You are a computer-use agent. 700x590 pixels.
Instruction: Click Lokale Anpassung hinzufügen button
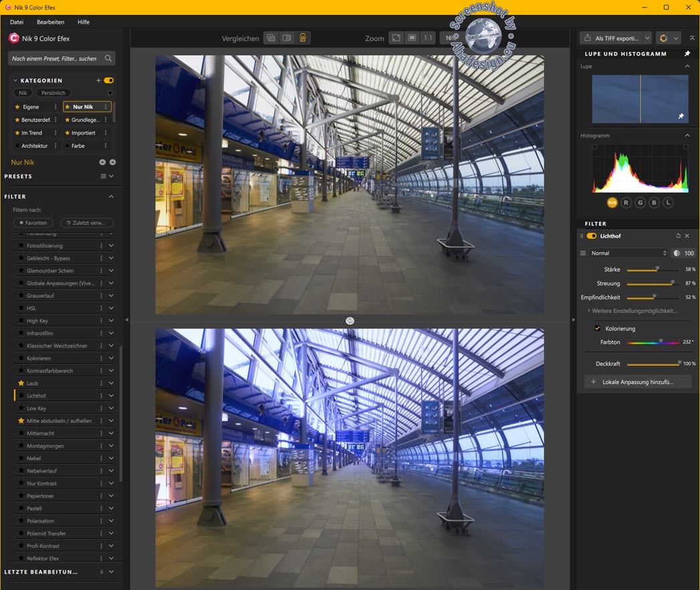(x=636, y=382)
